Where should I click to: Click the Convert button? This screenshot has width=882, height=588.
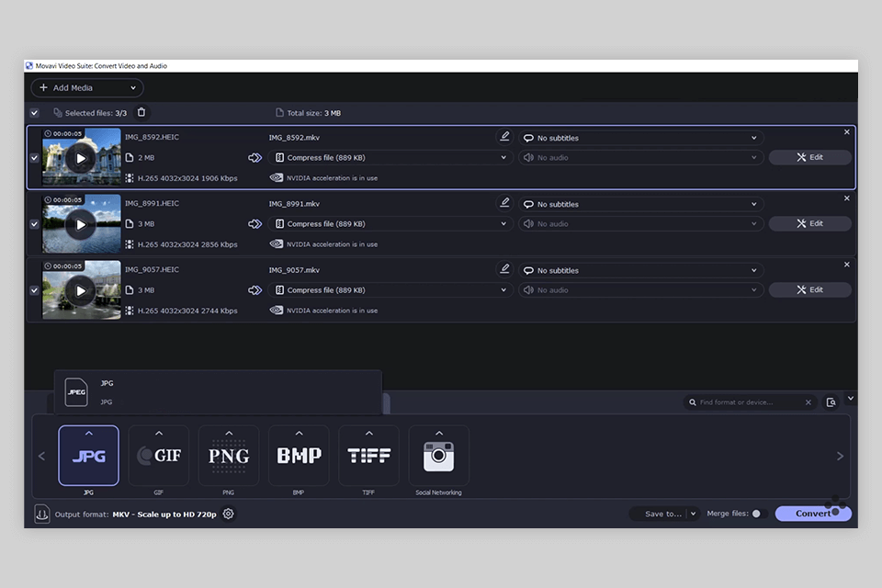point(813,514)
